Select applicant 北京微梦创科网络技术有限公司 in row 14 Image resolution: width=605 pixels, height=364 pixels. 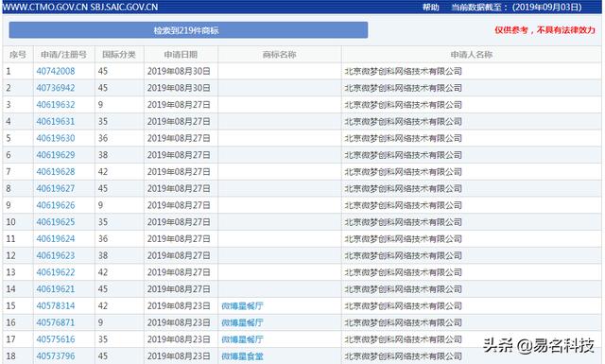[404, 289]
